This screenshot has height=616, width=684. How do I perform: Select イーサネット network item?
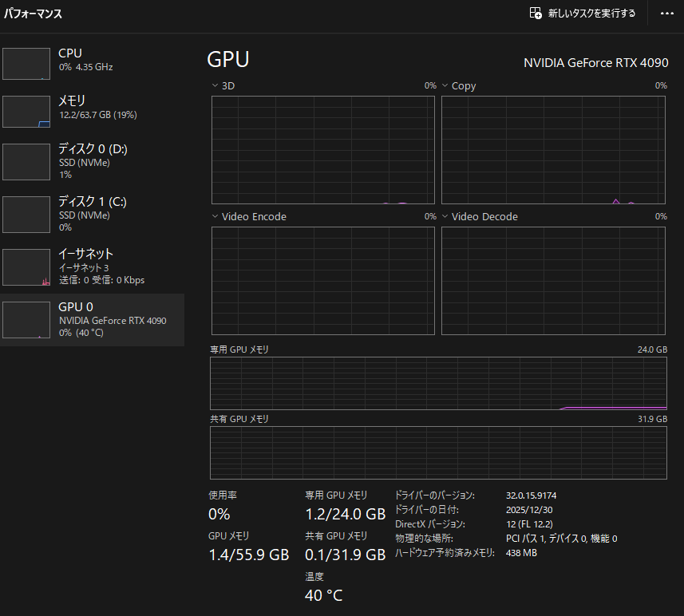pos(92,267)
